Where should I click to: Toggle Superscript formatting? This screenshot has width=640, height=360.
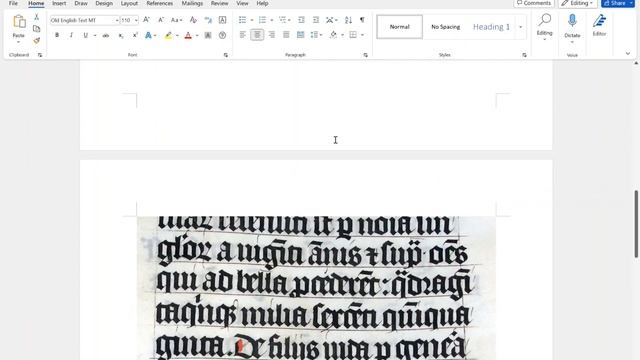(135, 36)
